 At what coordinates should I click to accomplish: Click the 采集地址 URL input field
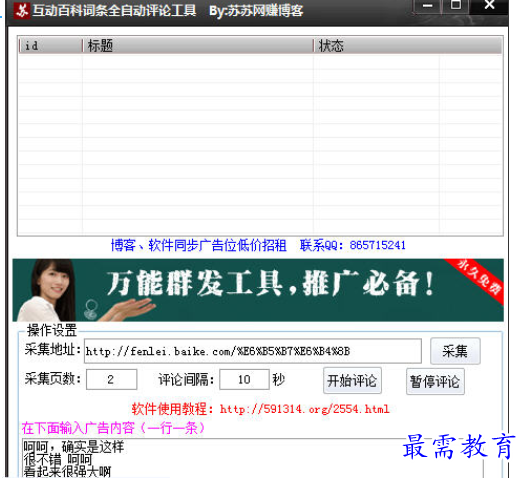pos(253,351)
